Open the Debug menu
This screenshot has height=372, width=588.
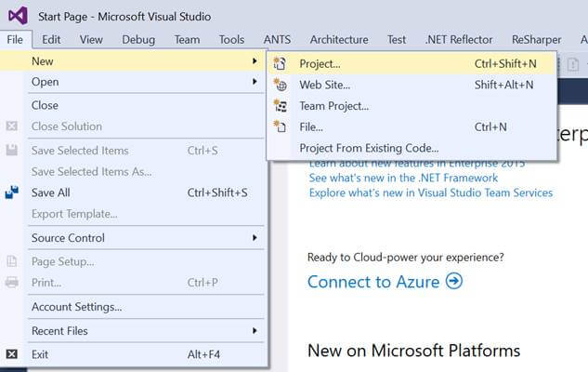tap(138, 39)
